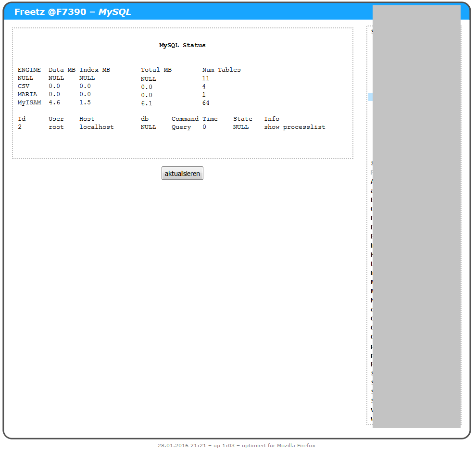Click the MySQL Status heading

pyautogui.click(x=182, y=45)
